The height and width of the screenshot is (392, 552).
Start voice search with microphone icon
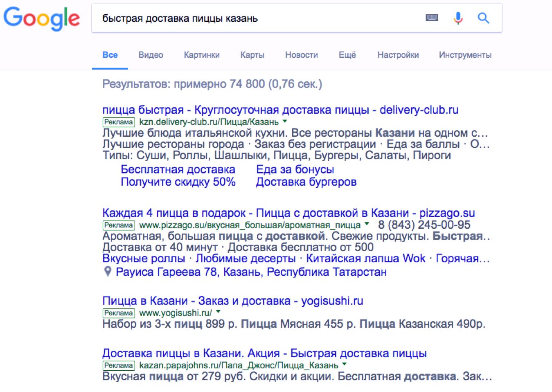click(458, 18)
